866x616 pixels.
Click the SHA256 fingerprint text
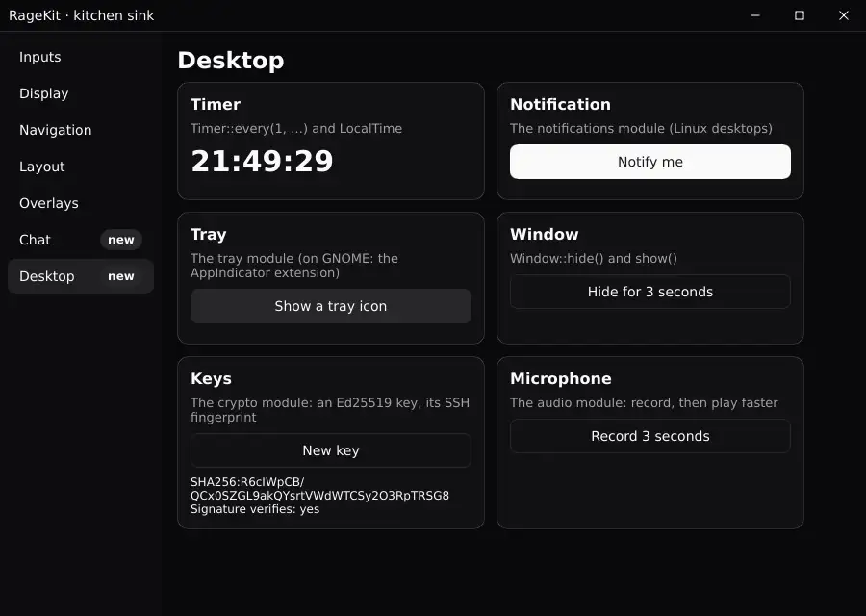point(319,488)
